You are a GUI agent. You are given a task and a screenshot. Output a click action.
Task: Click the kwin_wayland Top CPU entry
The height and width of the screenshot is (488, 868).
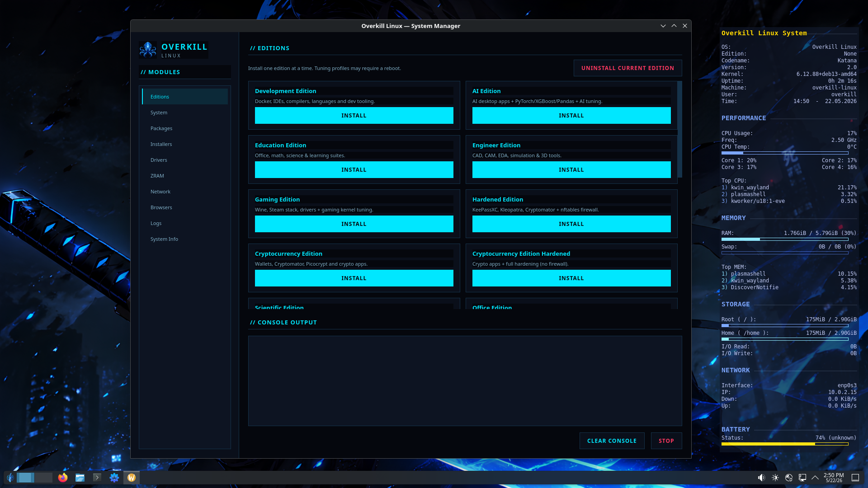789,188
